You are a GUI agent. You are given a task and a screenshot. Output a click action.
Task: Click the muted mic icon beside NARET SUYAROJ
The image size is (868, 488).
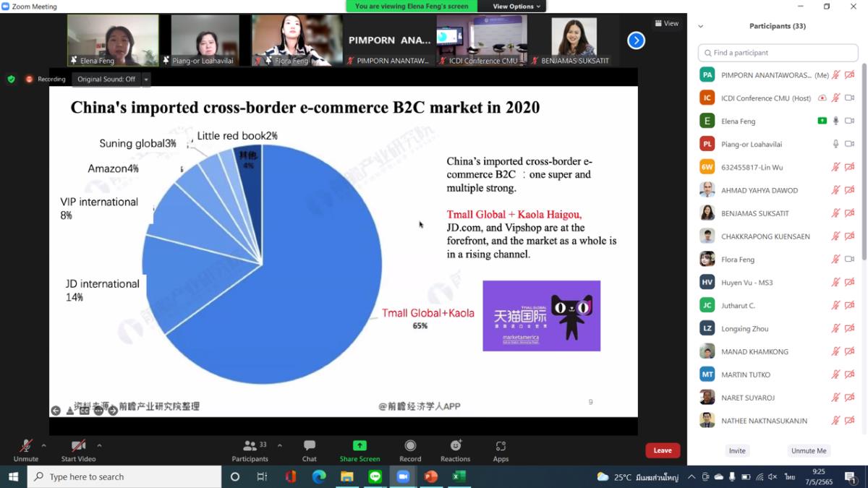click(836, 398)
